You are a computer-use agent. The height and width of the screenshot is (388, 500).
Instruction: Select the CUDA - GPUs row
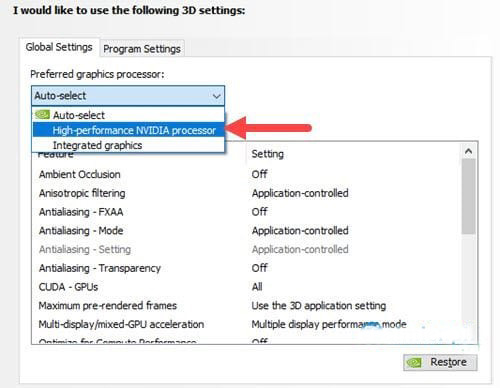tap(246, 287)
